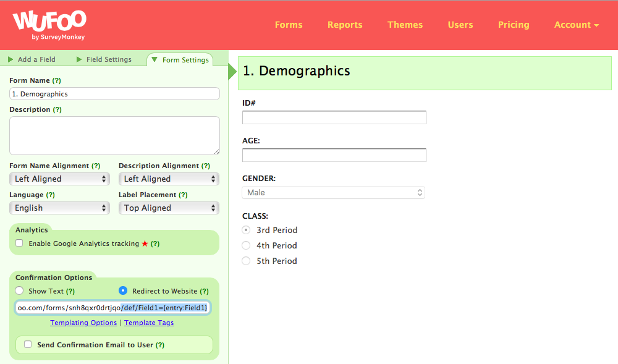Open Show Text help (?) icon
Viewport: 618px width, 364px height.
point(70,291)
